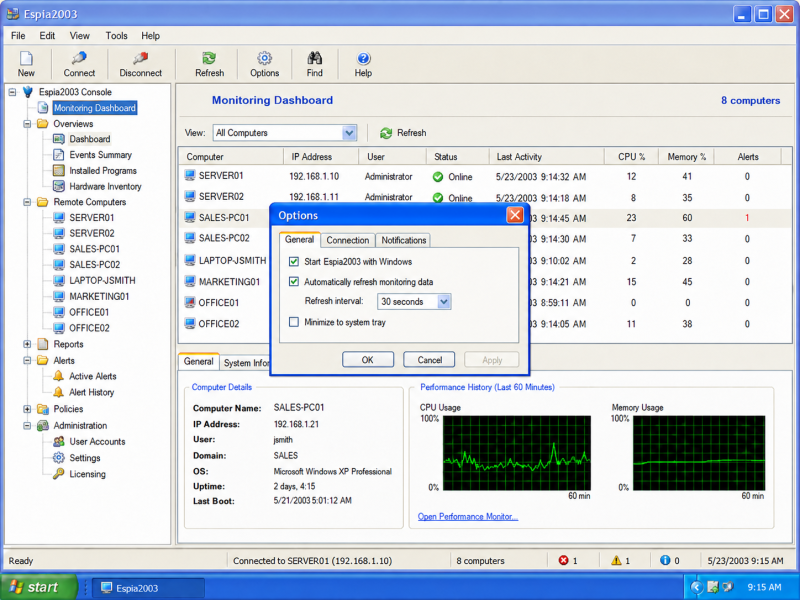Image resolution: width=800 pixels, height=600 pixels.
Task: Close the Options dialog
Action: pos(515,215)
